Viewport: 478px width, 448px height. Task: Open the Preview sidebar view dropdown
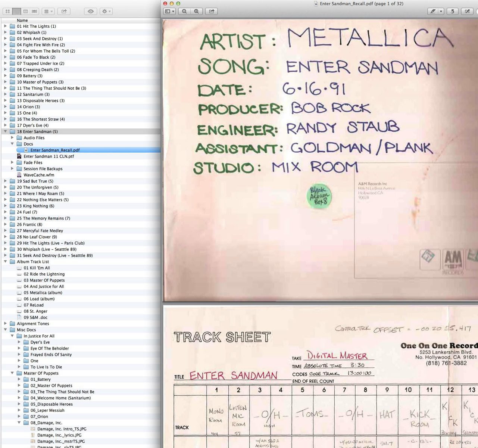(x=169, y=12)
